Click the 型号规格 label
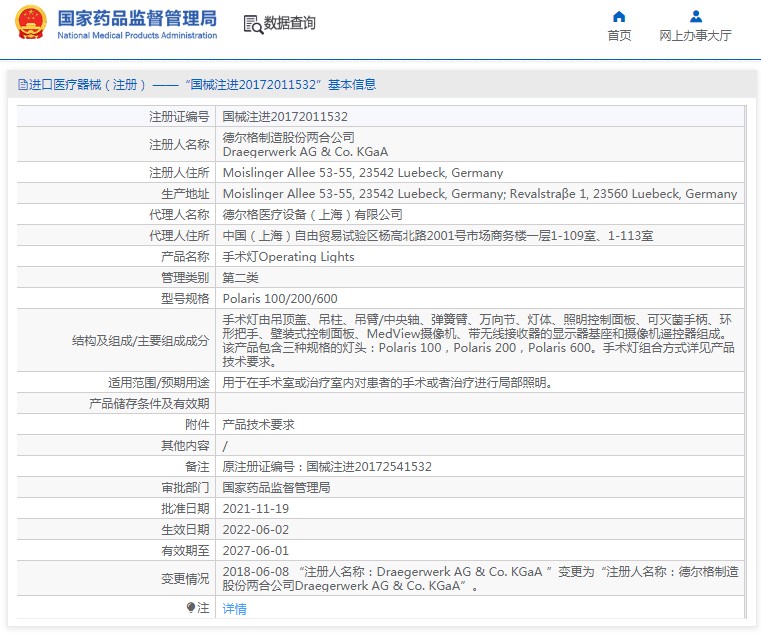 coord(185,298)
